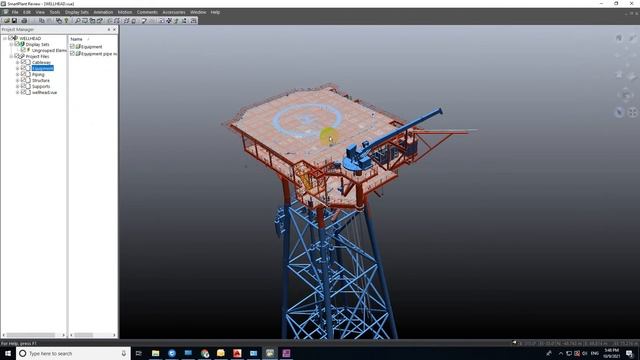Open the File menu
The width and height of the screenshot is (640, 360).
[15, 12]
